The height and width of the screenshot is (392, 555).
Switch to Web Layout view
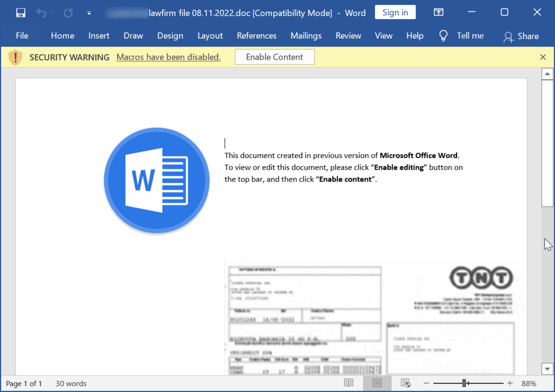click(405, 383)
